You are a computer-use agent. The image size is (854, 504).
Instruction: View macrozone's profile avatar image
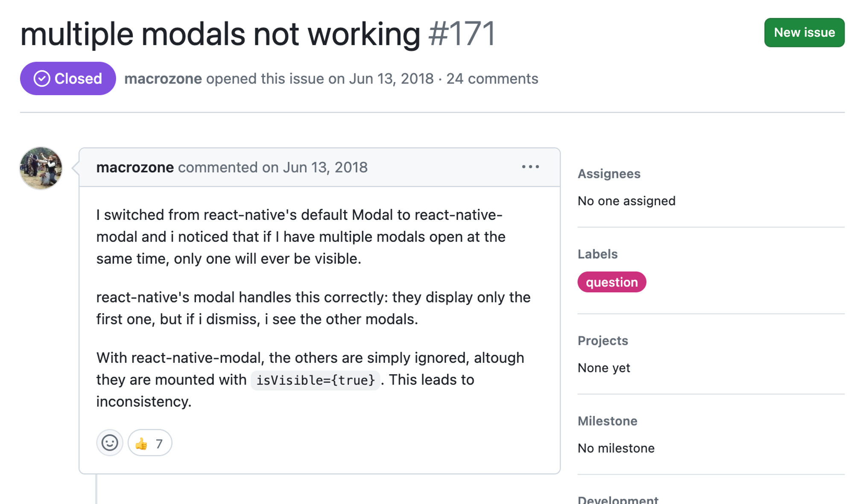coord(41,168)
